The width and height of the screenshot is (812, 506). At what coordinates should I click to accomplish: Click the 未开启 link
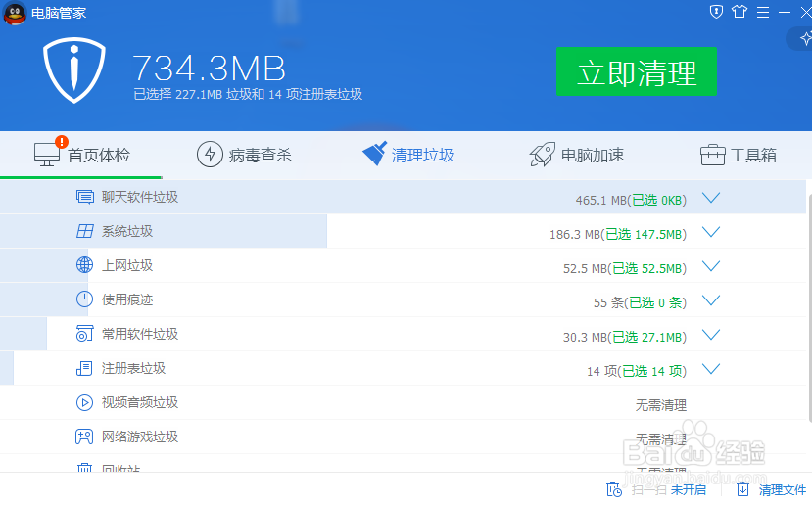pyautogui.click(x=689, y=489)
